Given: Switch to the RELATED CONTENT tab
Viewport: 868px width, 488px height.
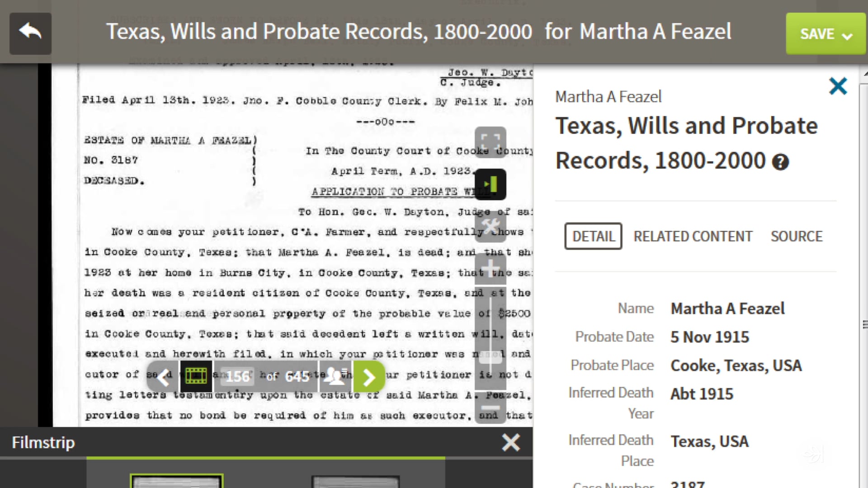Looking at the screenshot, I should (693, 236).
